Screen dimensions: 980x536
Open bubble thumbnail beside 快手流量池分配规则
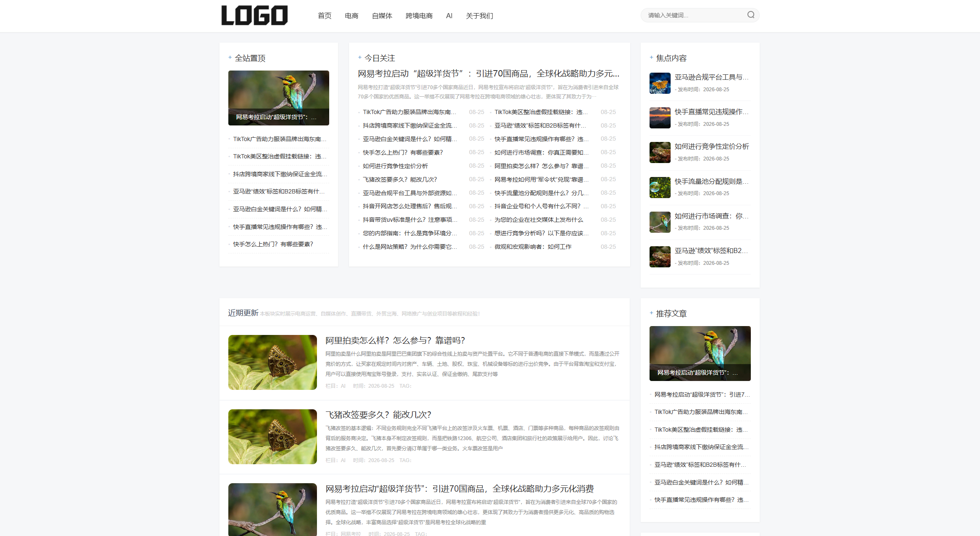pos(660,188)
